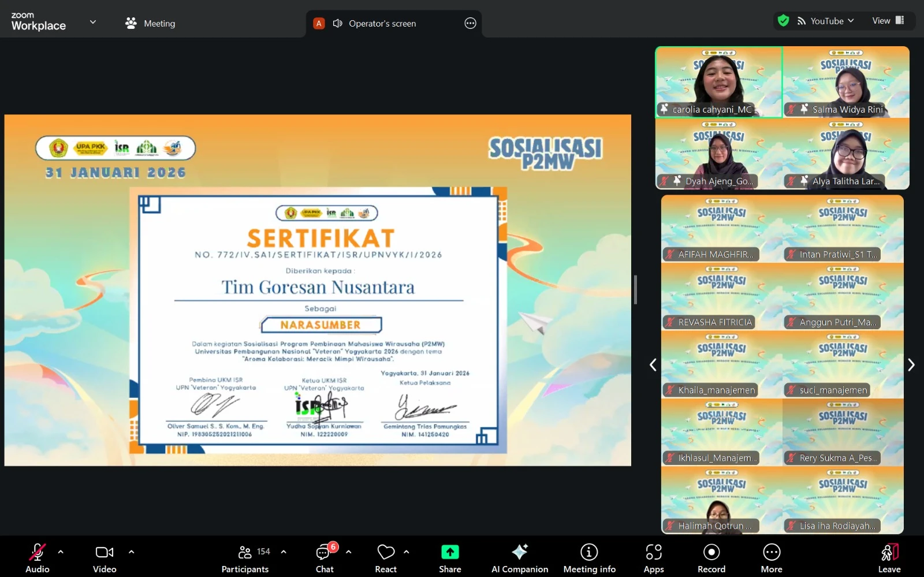Click the green security shield indicator
Image resolution: width=924 pixels, height=577 pixels.
784,20
